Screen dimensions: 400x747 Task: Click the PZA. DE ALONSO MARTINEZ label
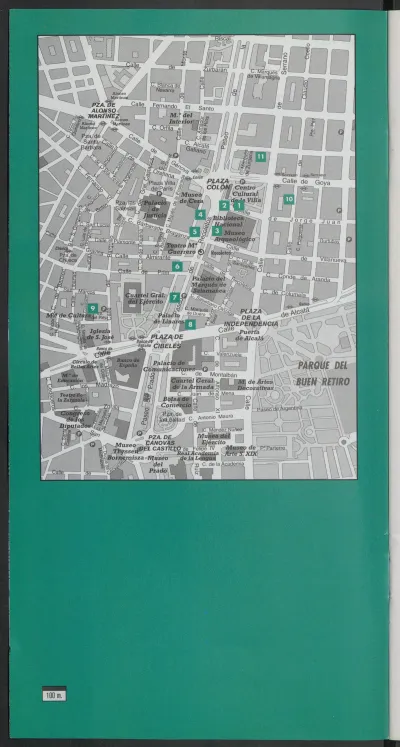pyautogui.click(x=104, y=111)
